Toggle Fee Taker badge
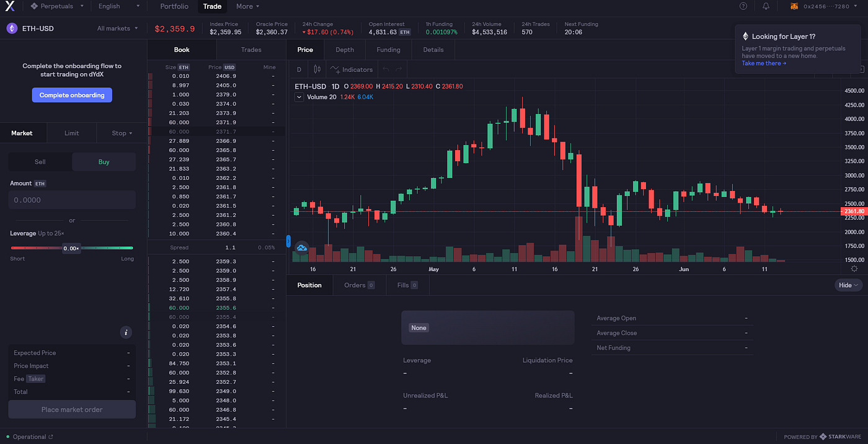 click(x=36, y=379)
